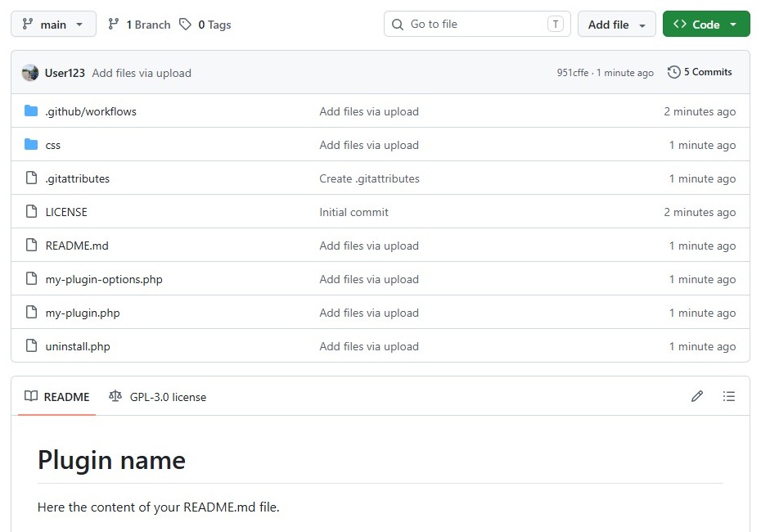Image resolution: width=761 pixels, height=532 pixels.
Task: Open the .github/workflows folder
Action: (91, 111)
